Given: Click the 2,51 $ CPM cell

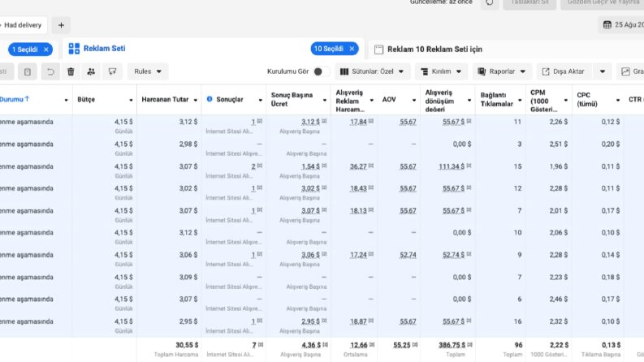Looking at the screenshot, I should (x=559, y=144).
